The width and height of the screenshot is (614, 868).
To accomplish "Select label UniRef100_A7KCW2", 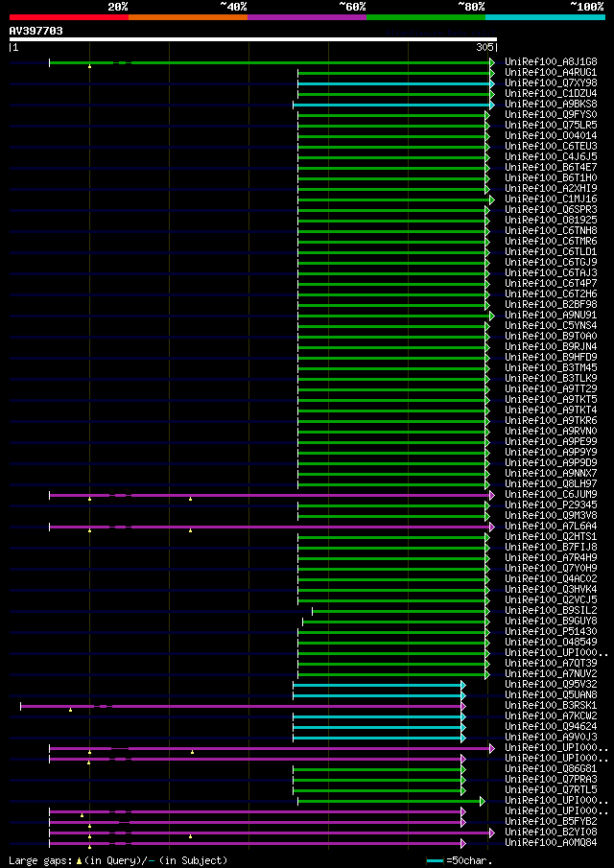I will coord(551,716).
